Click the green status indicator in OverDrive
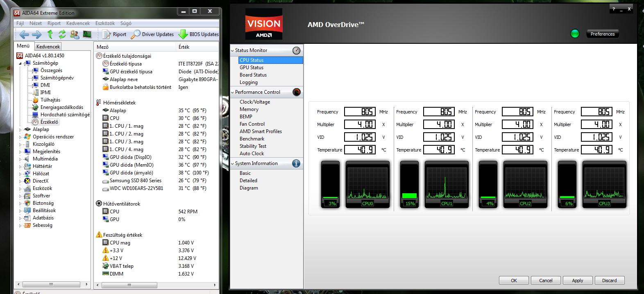 575,34
